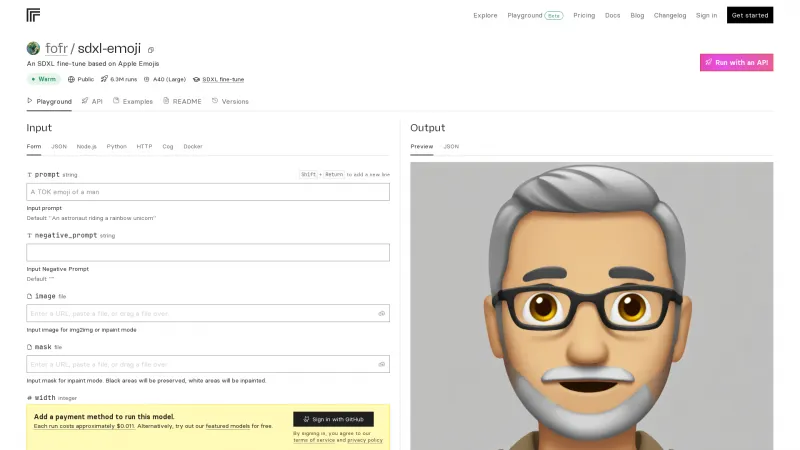Click upload icon in mask file field

point(382,365)
